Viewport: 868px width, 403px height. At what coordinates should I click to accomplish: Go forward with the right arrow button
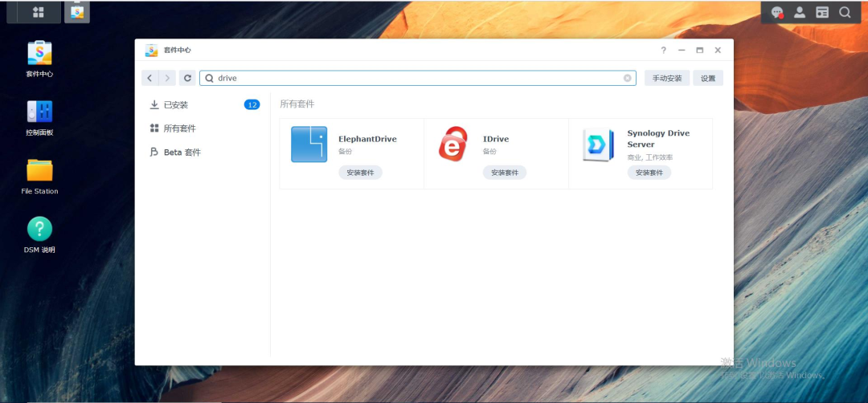167,78
